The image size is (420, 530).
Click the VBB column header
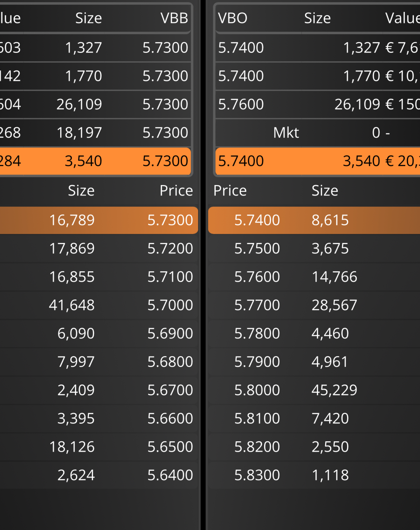click(174, 18)
